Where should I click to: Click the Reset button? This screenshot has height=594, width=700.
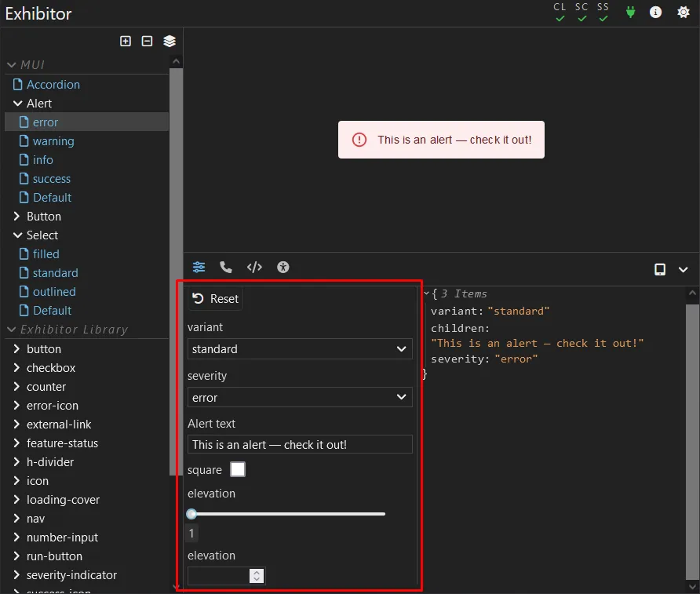(216, 298)
